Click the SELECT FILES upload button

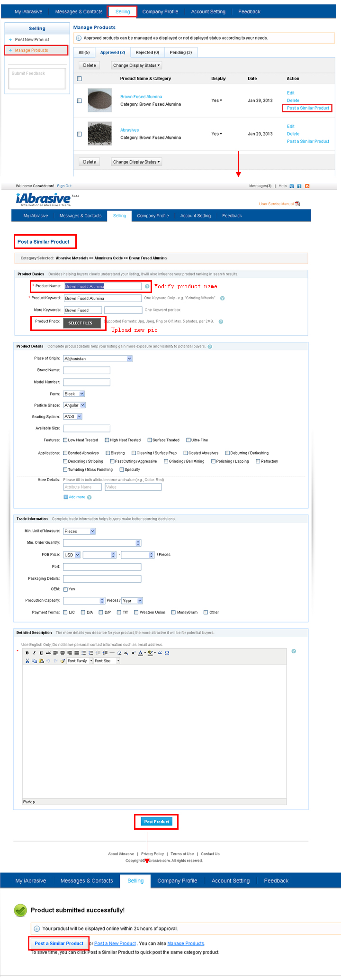(x=81, y=323)
